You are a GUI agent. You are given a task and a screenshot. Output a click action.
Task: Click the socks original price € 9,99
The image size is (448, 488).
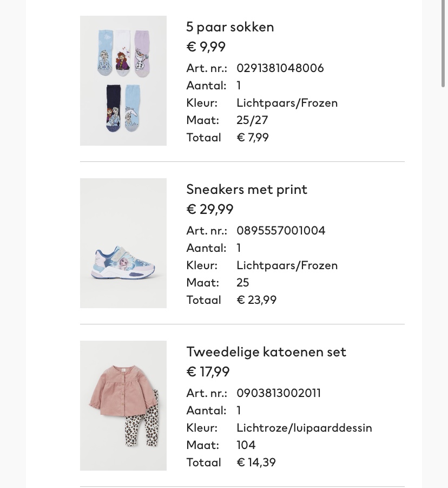(x=206, y=47)
